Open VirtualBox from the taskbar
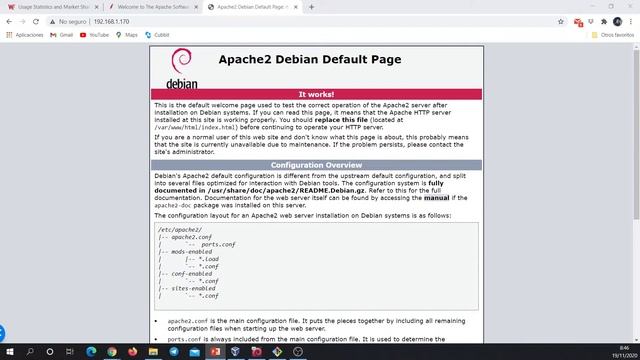This screenshot has width=640, height=360. (236, 351)
